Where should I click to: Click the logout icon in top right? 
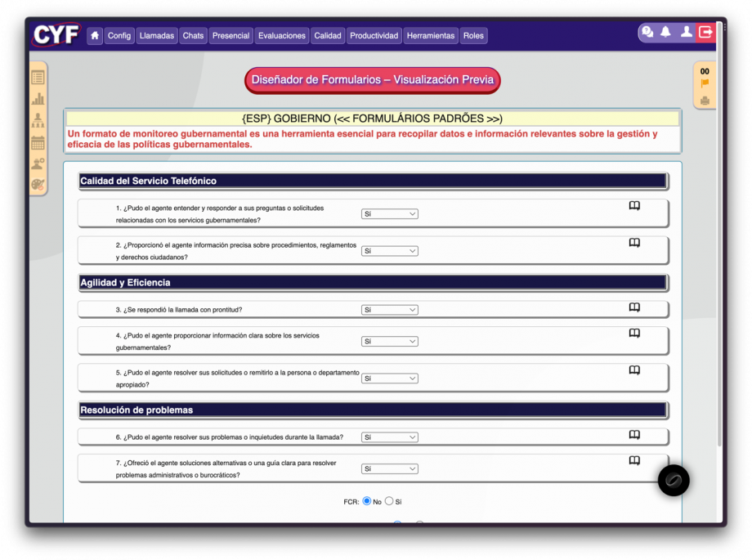(705, 32)
